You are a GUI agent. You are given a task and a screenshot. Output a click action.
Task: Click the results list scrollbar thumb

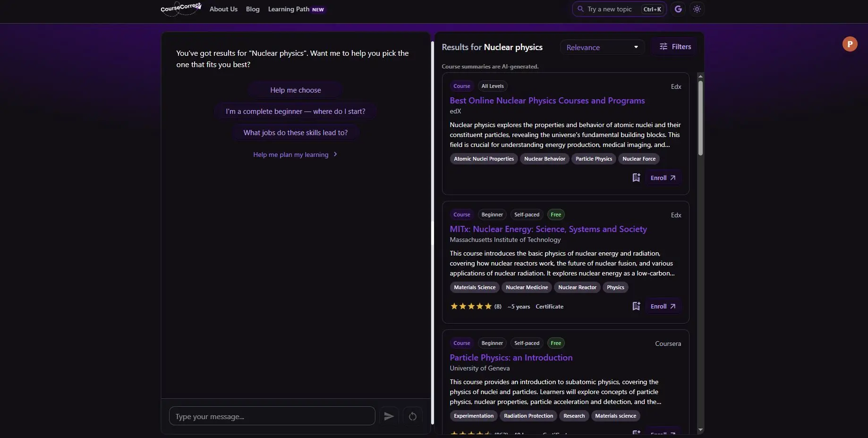pyautogui.click(x=700, y=118)
